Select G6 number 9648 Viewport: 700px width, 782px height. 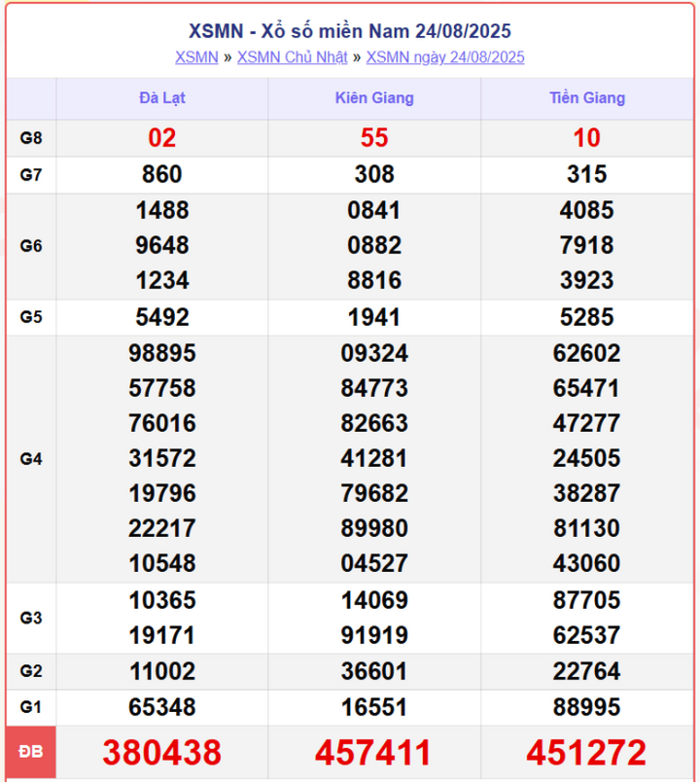(162, 245)
